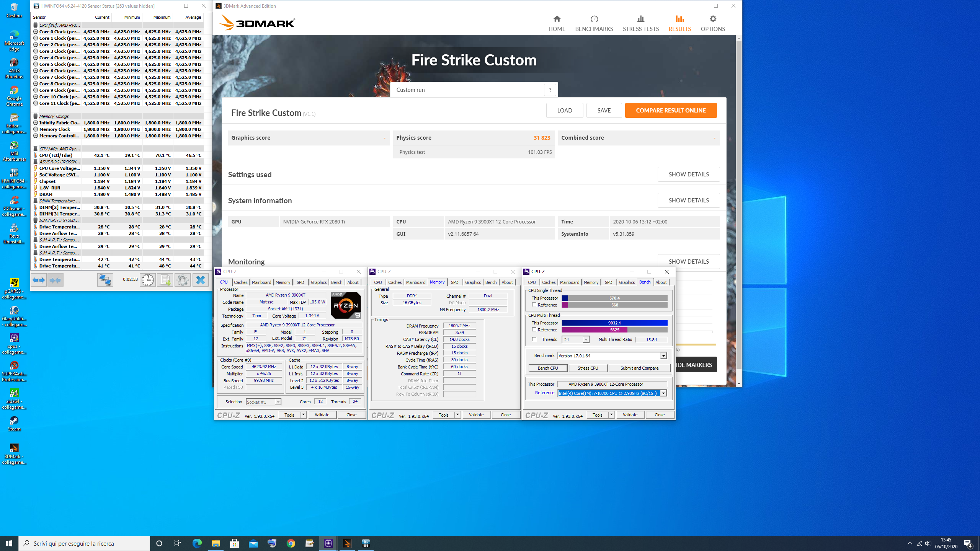The image size is (980, 551).
Task: Show details for Settings used
Action: [689, 174]
